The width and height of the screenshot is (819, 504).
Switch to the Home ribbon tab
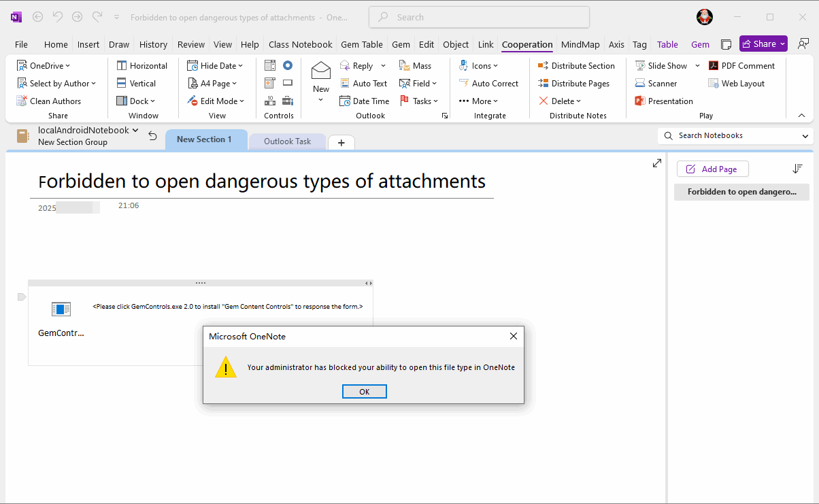click(x=56, y=44)
